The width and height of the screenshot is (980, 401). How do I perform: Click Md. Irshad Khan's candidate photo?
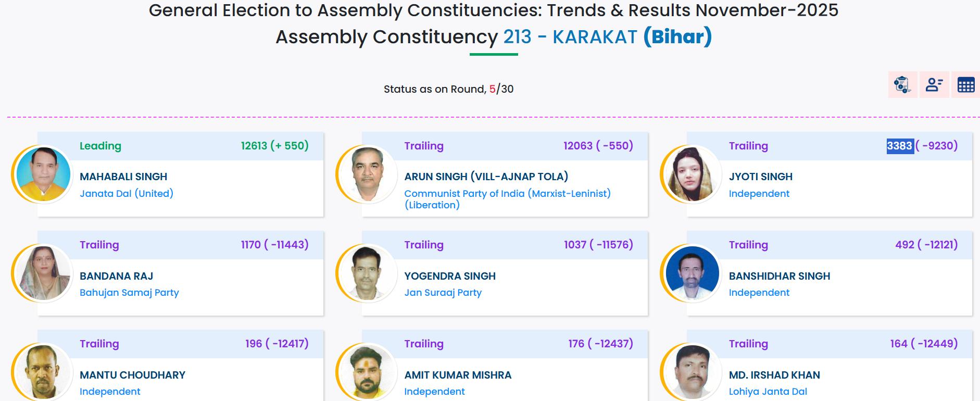tap(692, 372)
